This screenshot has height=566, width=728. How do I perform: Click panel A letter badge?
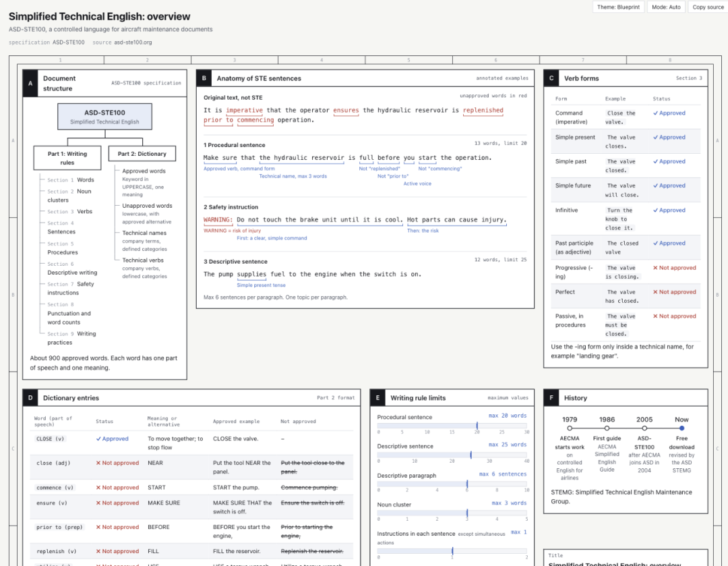(x=30, y=83)
